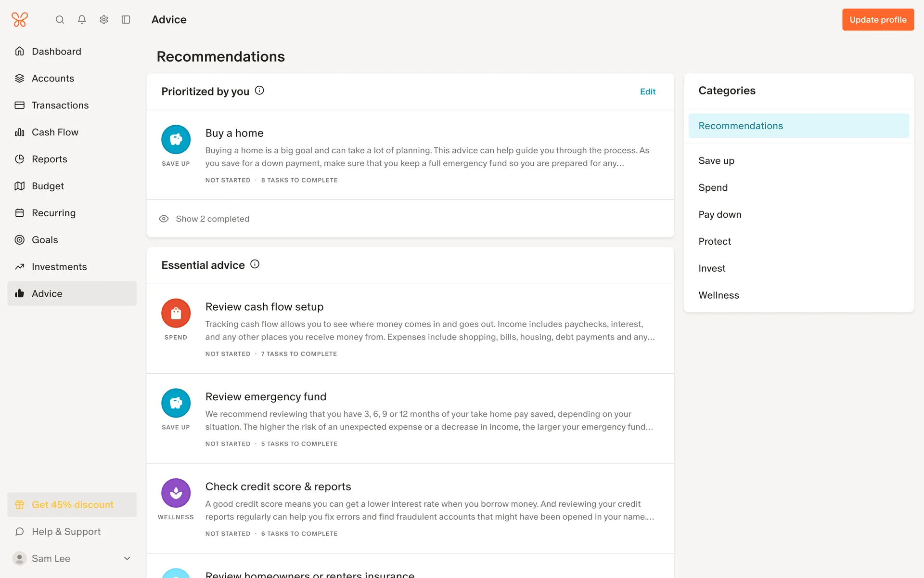This screenshot has height=578, width=924.
Task: Open notifications bell icon
Action: tap(82, 20)
